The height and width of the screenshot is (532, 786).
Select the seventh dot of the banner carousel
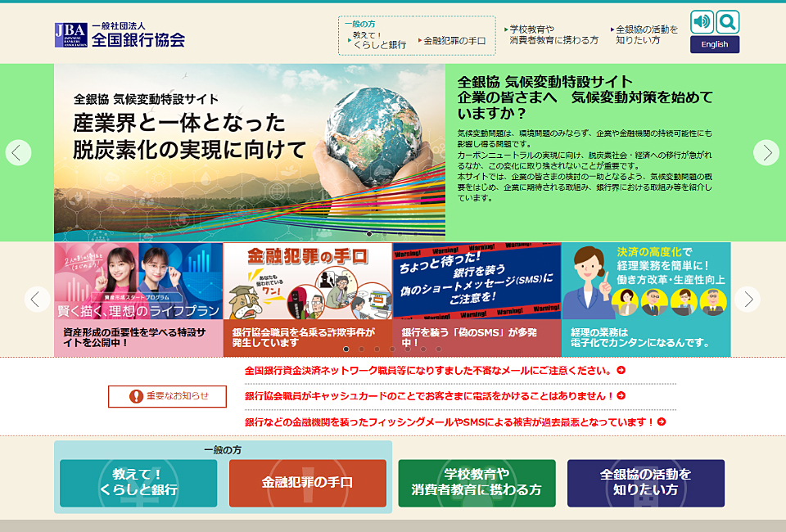[x=439, y=349]
